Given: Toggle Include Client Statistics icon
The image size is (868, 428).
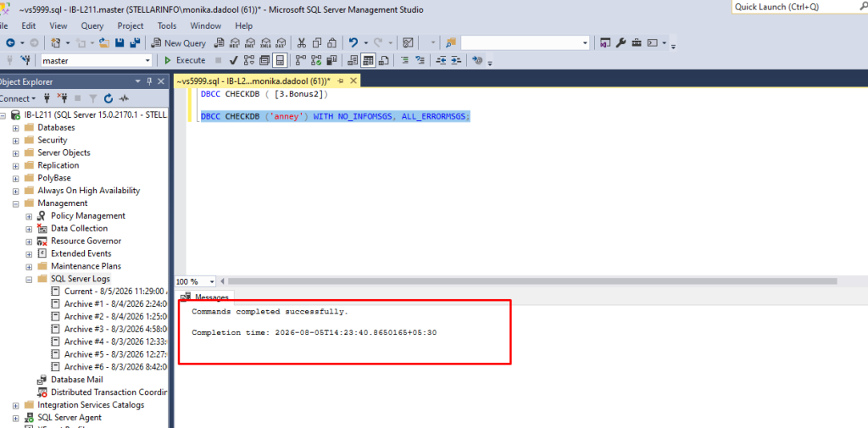Looking at the screenshot, I should click(331, 60).
